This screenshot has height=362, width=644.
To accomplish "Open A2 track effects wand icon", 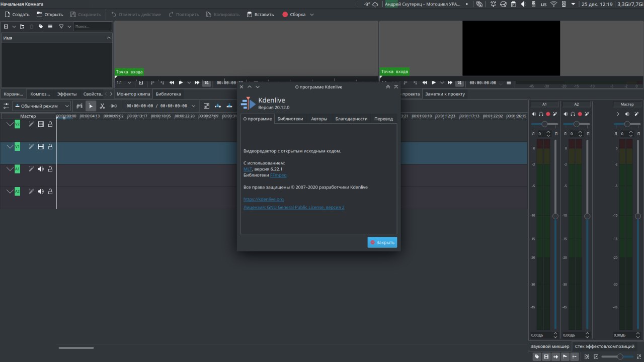I will click(31, 192).
